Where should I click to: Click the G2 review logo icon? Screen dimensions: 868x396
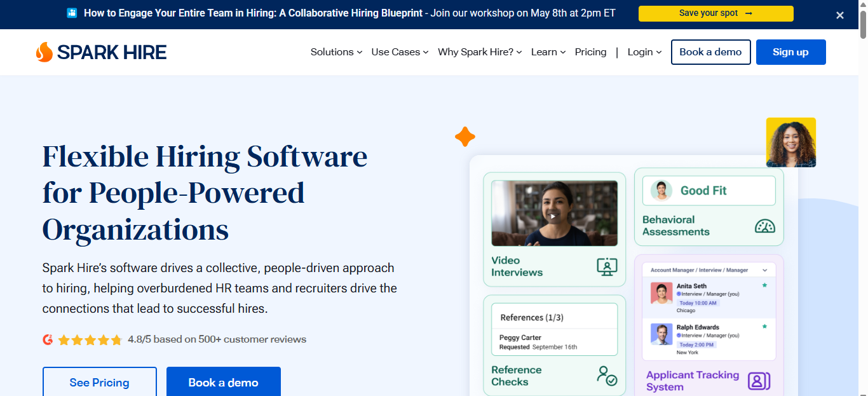tap(48, 339)
